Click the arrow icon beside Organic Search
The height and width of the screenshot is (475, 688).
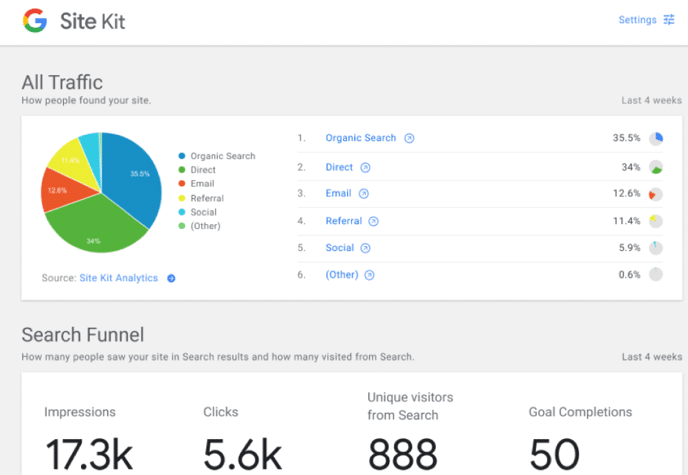coord(409,138)
